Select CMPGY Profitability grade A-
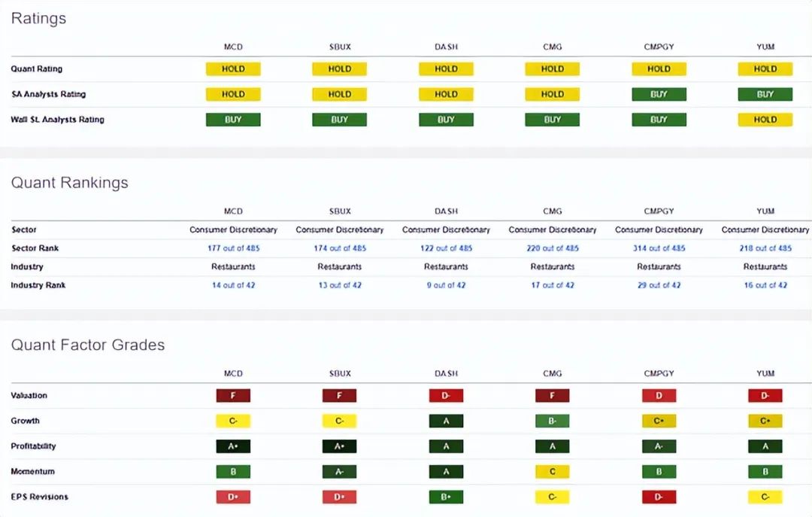812x517 pixels. pos(659,446)
